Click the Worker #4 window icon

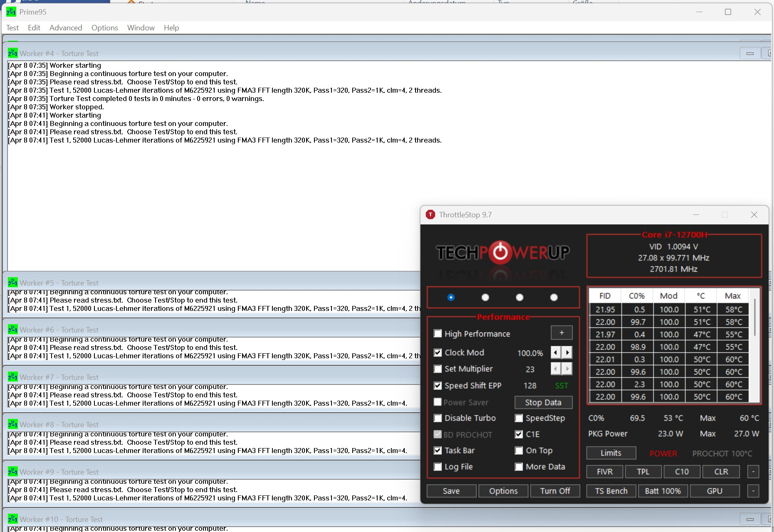(x=13, y=53)
